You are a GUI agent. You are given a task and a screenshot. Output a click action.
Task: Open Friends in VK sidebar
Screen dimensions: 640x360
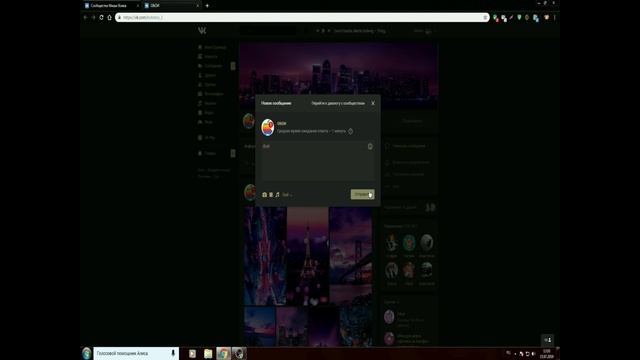point(207,76)
